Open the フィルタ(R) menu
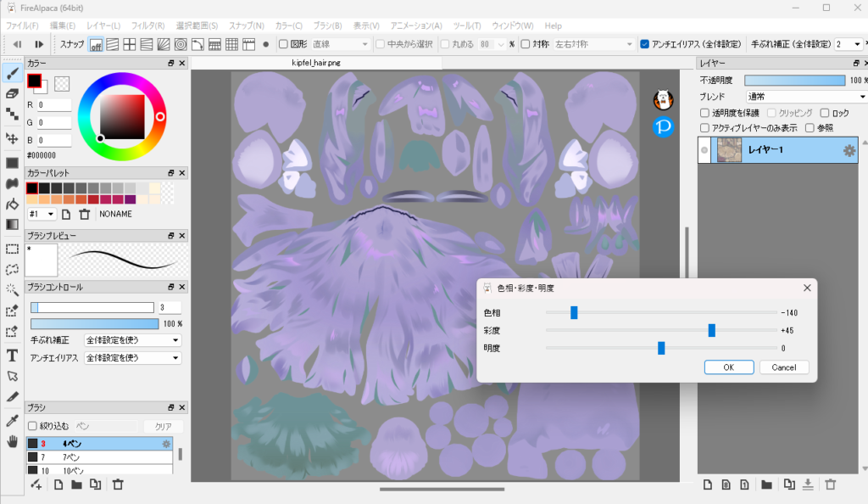868x504 pixels. (x=147, y=26)
